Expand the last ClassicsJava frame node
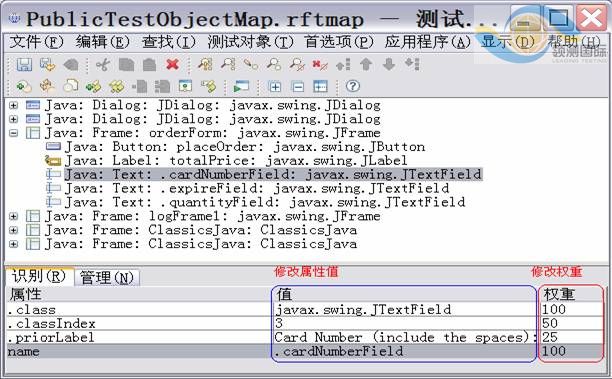Viewport: 612px width, 379px height. click(14, 244)
